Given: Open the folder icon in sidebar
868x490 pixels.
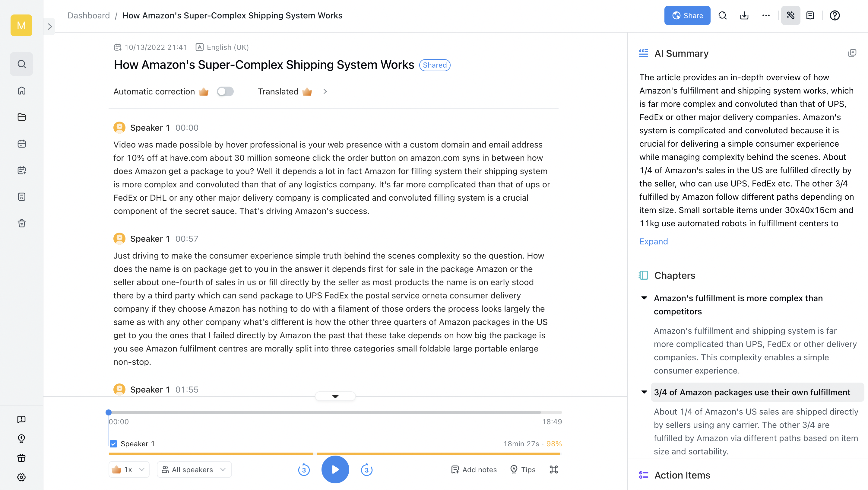Looking at the screenshot, I should coord(22,117).
